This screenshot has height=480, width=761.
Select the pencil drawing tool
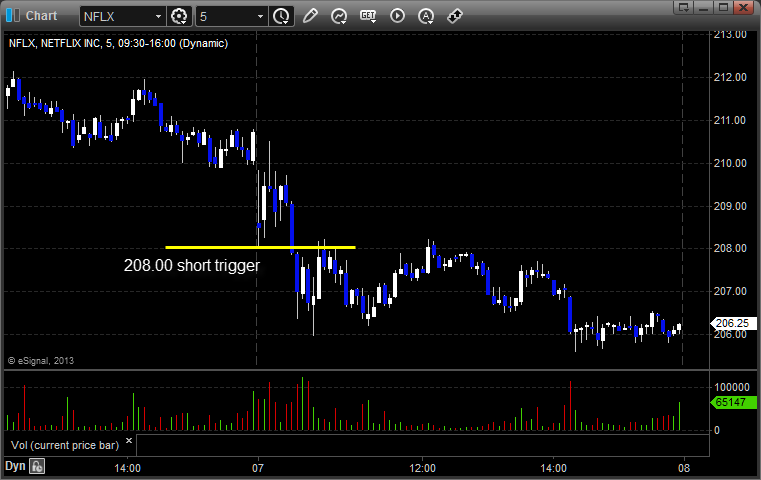point(310,16)
